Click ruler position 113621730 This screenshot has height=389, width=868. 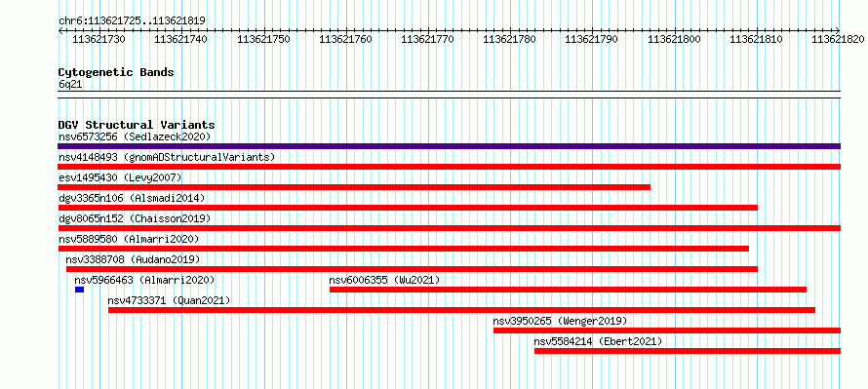pos(99,39)
